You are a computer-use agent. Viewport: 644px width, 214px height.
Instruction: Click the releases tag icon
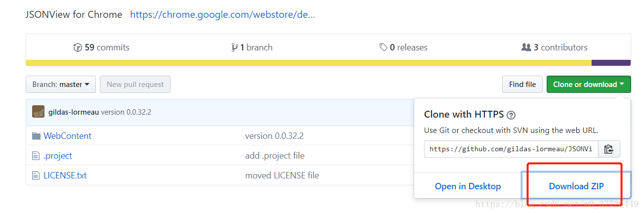pyautogui.click(x=384, y=47)
